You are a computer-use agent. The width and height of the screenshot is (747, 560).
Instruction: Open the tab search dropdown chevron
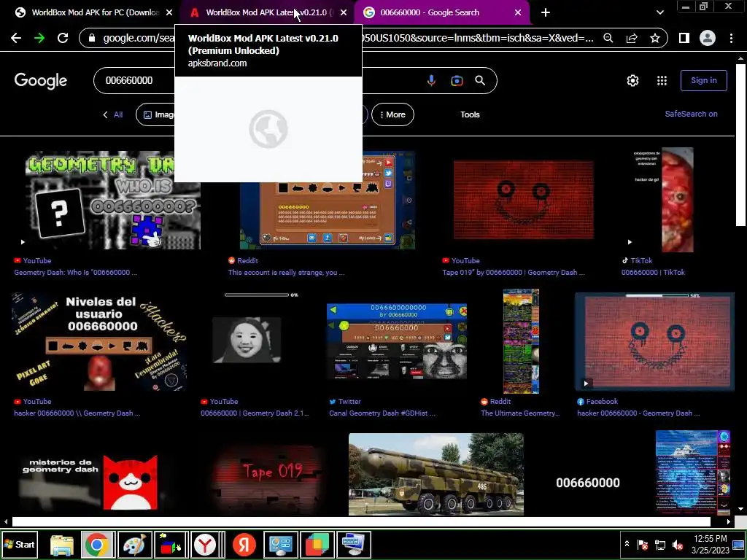tap(659, 12)
